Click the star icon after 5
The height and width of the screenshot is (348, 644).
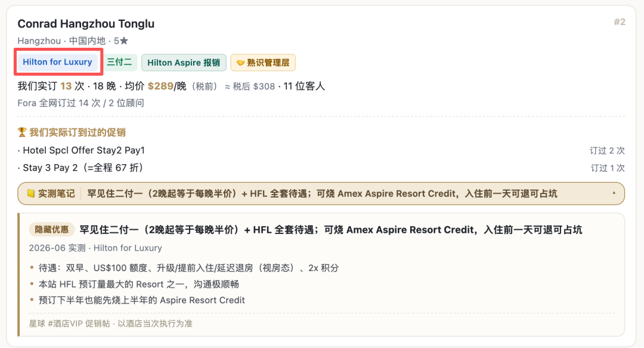pos(124,41)
